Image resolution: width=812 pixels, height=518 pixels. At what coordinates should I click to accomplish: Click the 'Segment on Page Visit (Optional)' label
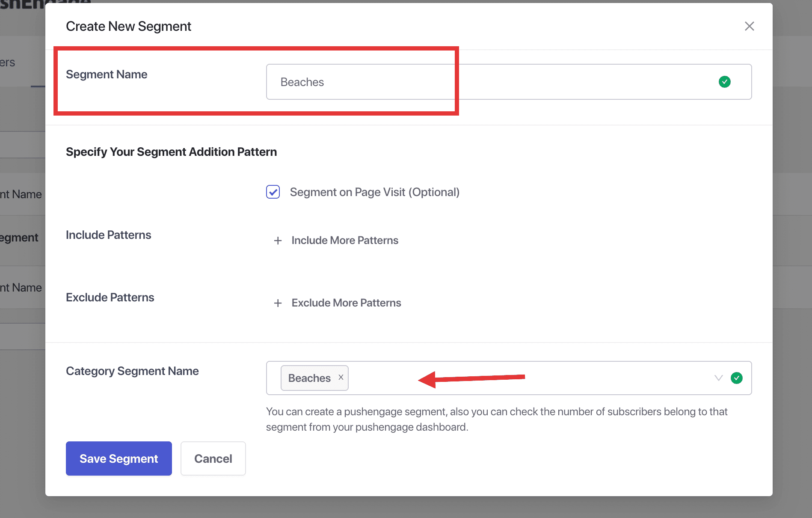click(x=374, y=192)
